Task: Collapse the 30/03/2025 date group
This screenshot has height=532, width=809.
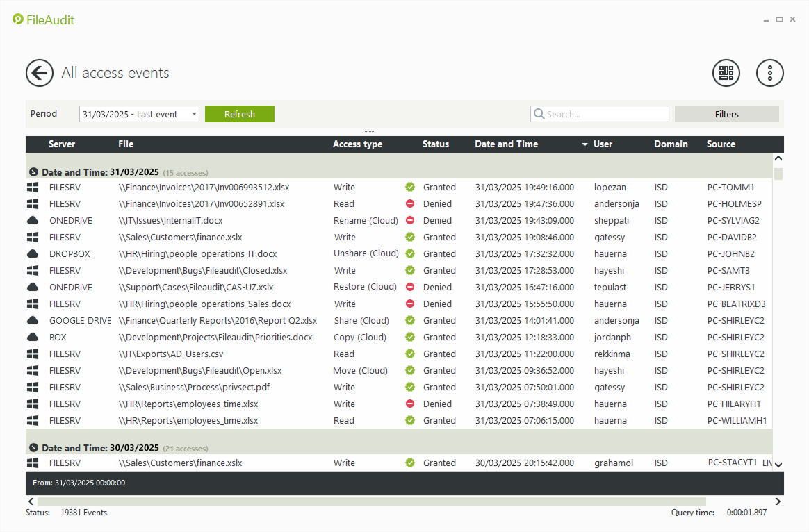Action: tap(33, 448)
